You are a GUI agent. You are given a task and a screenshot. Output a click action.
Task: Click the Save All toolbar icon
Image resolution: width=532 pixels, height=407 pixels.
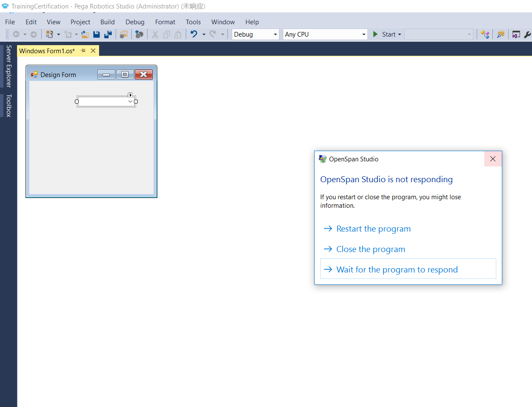(x=108, y=34)
